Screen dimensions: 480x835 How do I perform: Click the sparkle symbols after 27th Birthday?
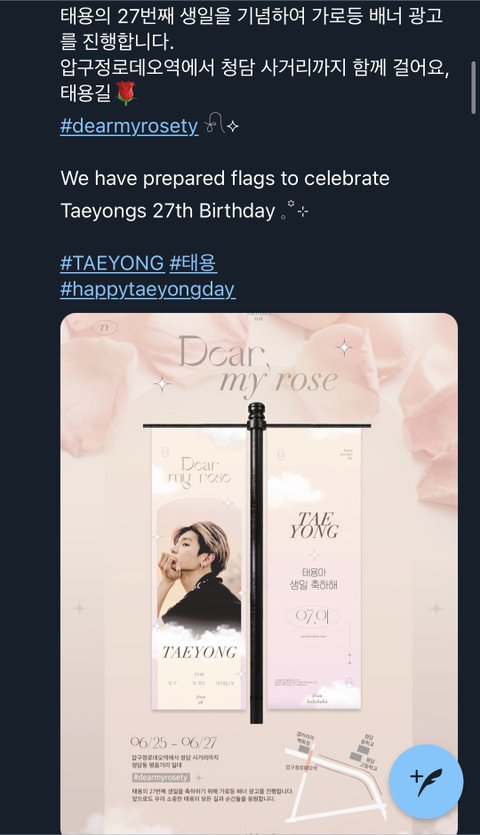pos(295,210)
